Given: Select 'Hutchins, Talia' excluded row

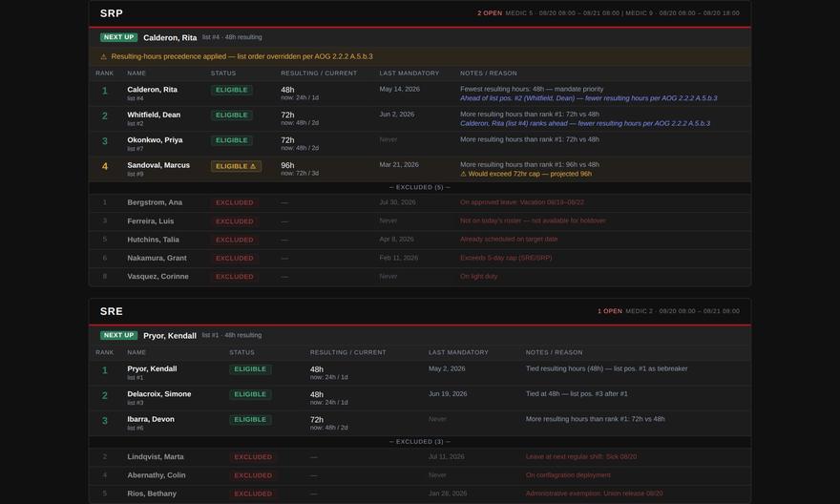Looking at the screenshot, I should click(x=420, y=240).
